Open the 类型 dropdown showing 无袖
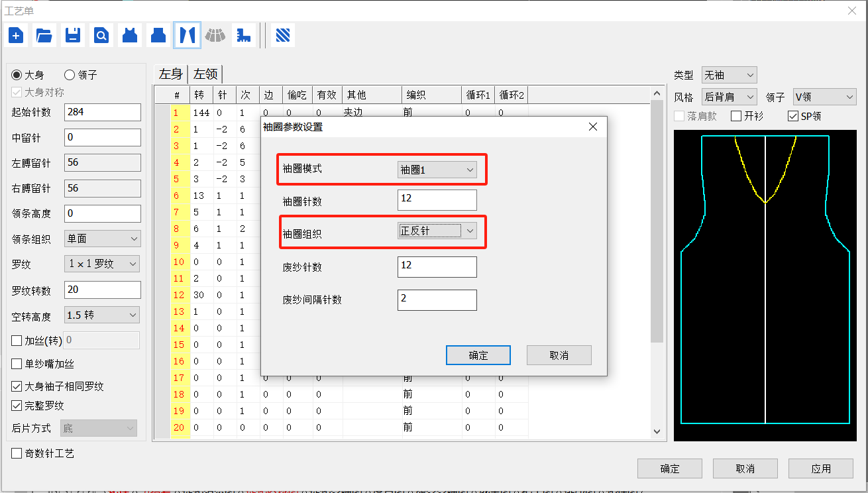The image size is (868, 493). click(x=729, y=75)
